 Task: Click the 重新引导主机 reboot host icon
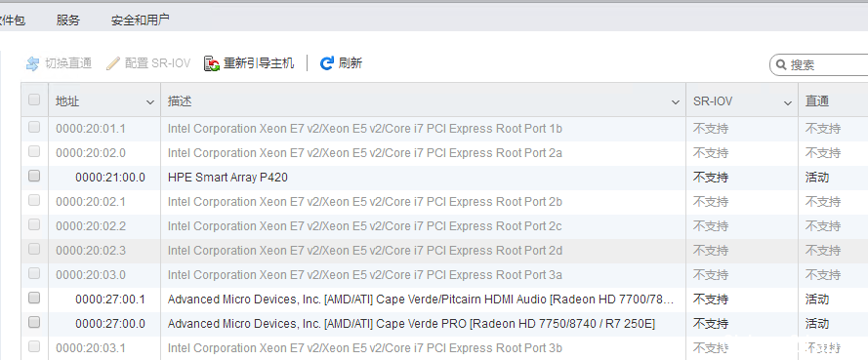(212, 63)
